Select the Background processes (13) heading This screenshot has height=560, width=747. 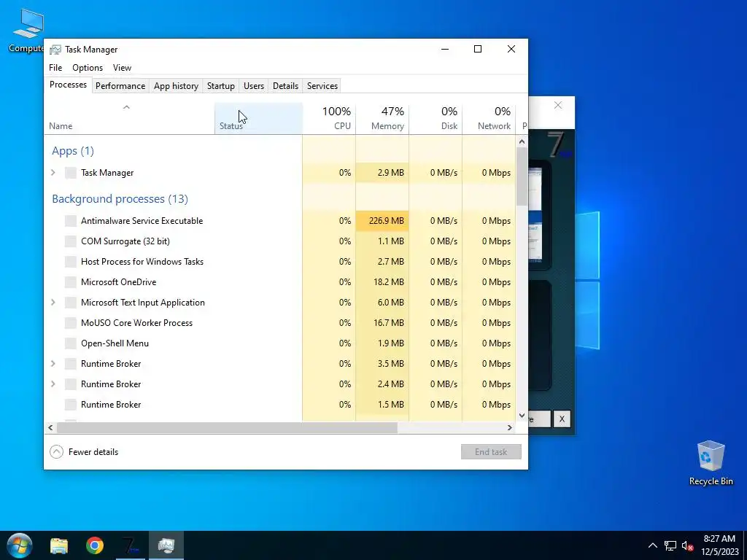pyautogui.click(x=120, y=198)
